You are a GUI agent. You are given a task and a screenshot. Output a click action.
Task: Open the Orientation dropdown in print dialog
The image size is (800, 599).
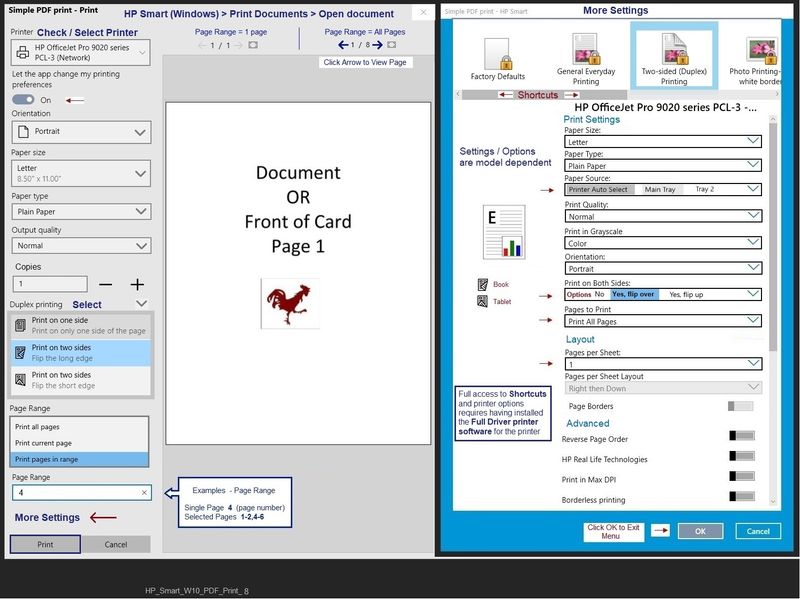(x=81, y=132)
